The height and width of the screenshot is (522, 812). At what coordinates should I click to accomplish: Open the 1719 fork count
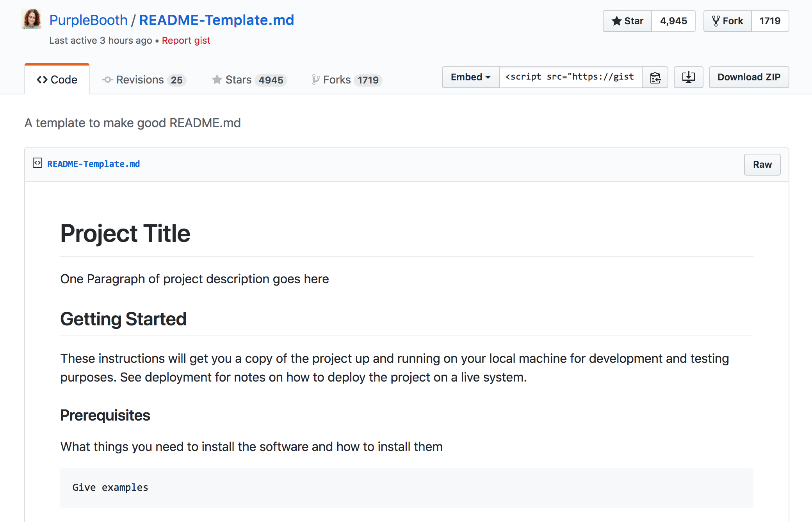(770, 21)
